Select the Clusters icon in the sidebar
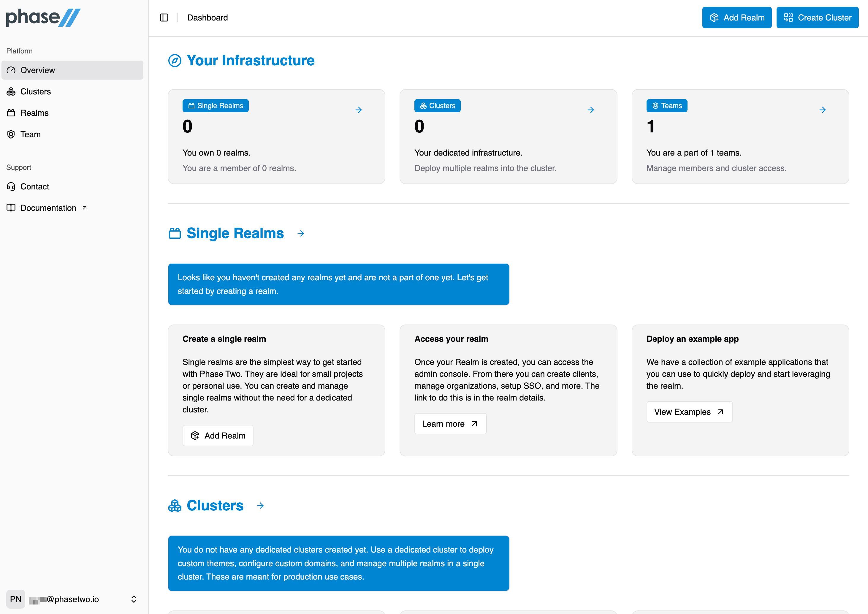The height and width of the screenshot is (614, 868). [x=11, y=91]
